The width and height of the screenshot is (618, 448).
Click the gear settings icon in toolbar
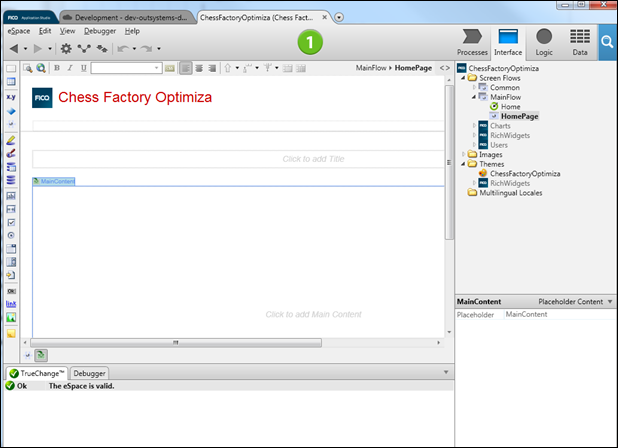coord(66,48)
